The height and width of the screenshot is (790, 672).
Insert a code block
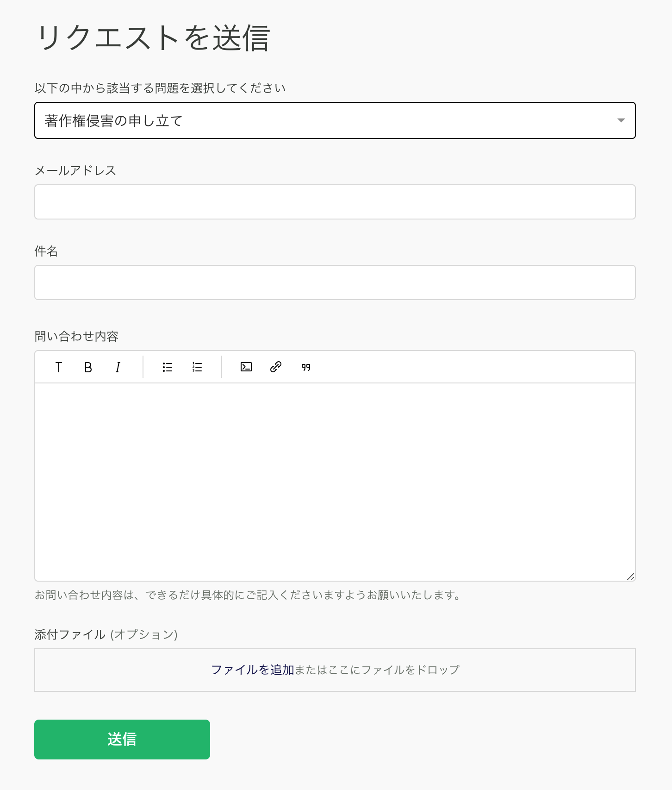click(x=246, y=367)
